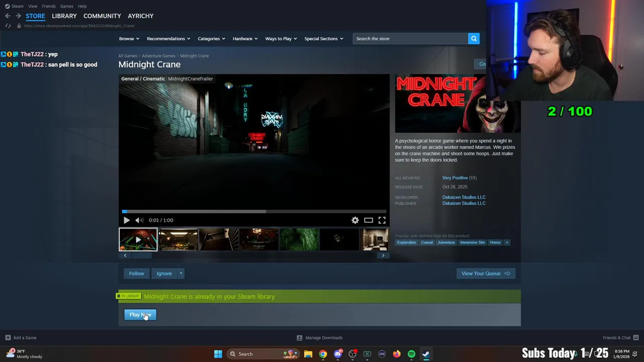Viewport: 644px width, 362px height.
Task: Open Add a Game
Action: point(21,338)
